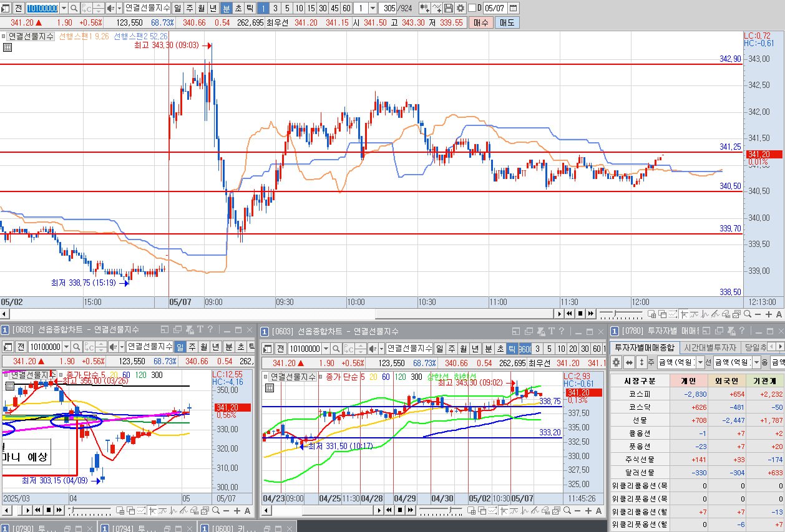The width and height of the screenshot is (785, 532).
Task: Click the grid icon under the middle 0603 chart's legend
Action: point(269,387)
